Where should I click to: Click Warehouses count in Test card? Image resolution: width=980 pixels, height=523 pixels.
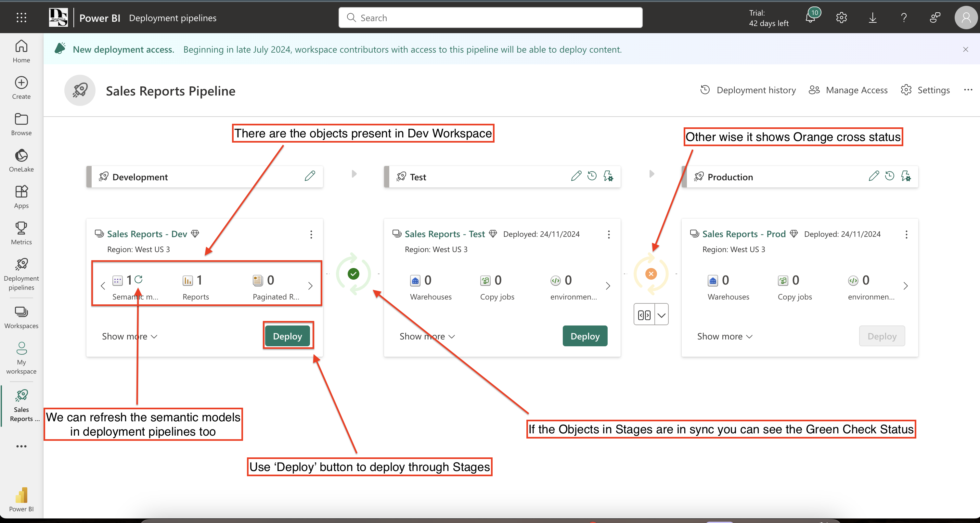431,287
